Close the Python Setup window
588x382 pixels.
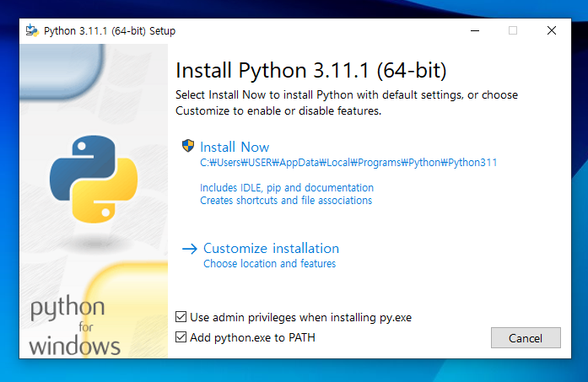tap(551, 30)
